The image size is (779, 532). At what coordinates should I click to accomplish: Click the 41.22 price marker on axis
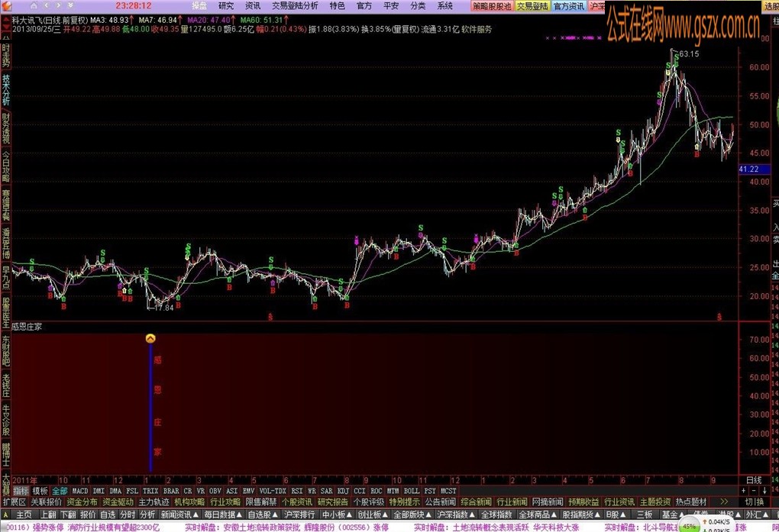click(749, 169)
